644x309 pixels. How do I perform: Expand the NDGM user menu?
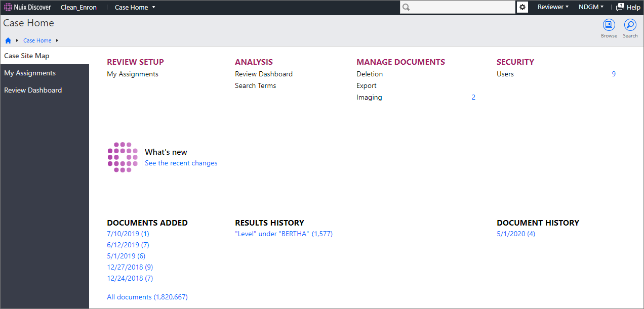click(591, 7)
